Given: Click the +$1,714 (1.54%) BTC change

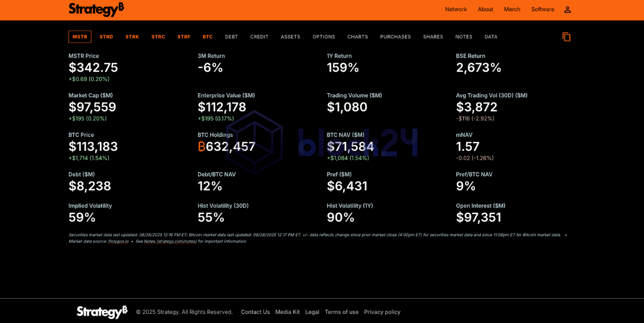Looking at the screenshot, I should tap(89, 158).
